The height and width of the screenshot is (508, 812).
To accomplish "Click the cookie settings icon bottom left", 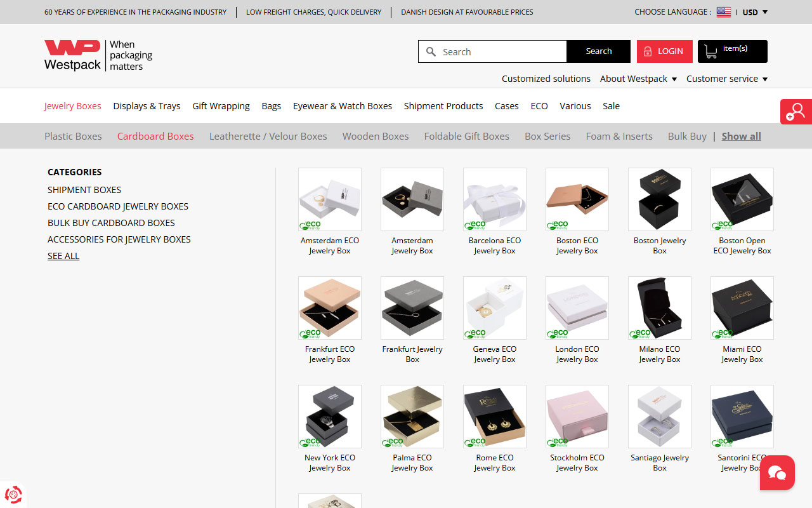I will [x=13, y=495].
